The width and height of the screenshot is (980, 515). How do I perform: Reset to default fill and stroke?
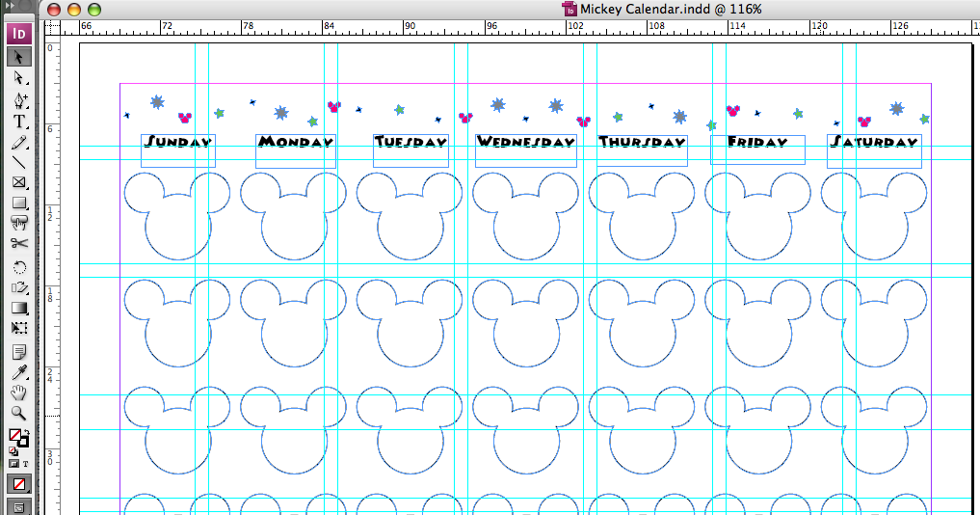12,450
